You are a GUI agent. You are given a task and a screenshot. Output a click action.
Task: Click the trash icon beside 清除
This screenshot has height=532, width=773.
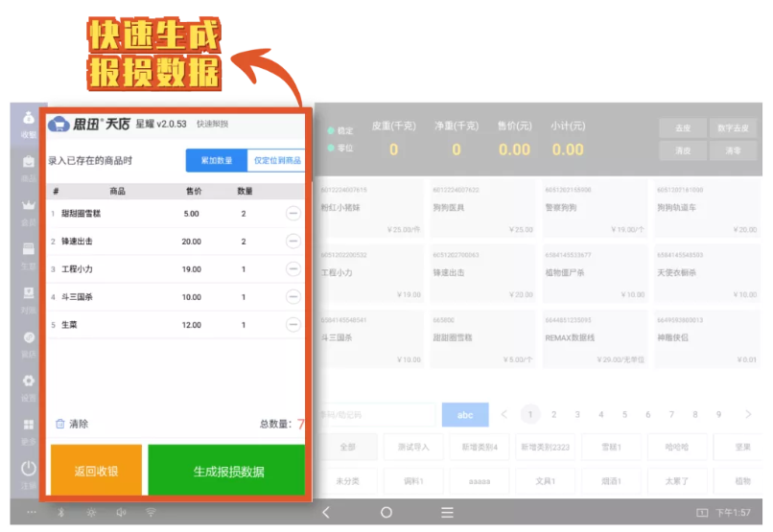coord(60,424)
